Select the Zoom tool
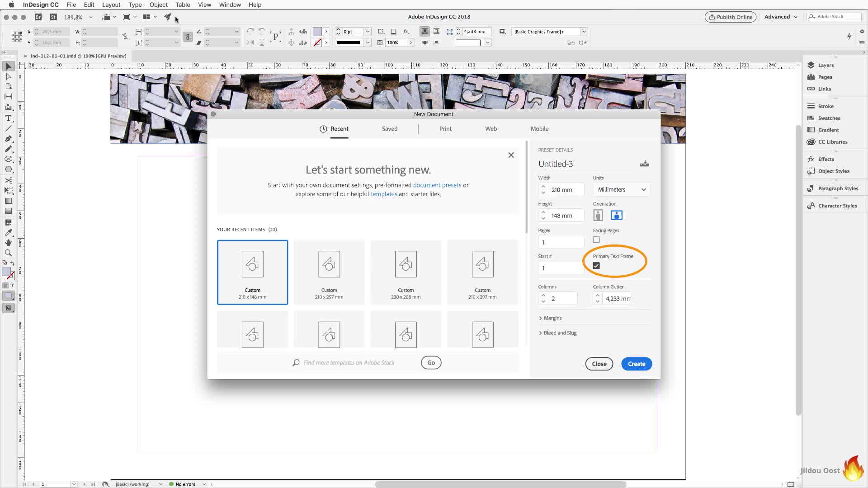The height and width of the screenshot is (488, 868). click(8, 253)
